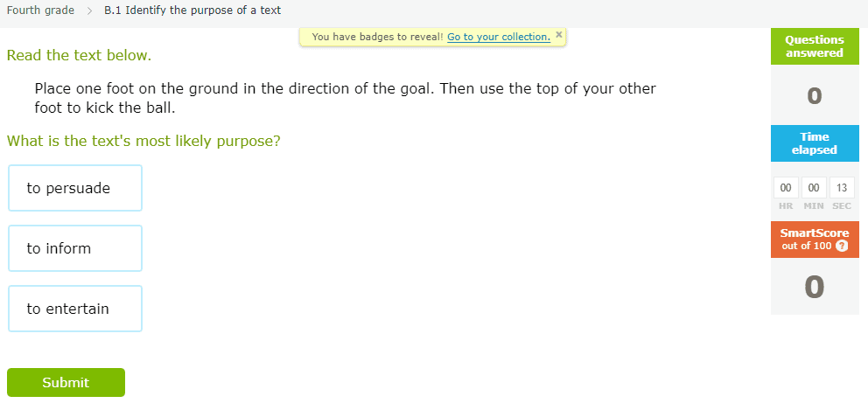Open the 'Go to your collection' link

[x=499, y=37]
